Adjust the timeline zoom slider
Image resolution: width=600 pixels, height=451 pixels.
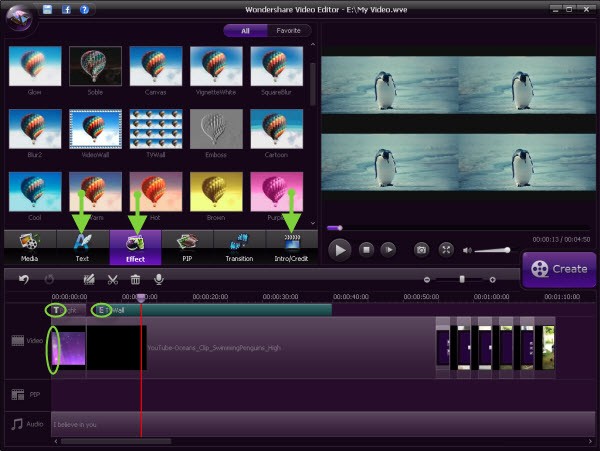[x=462, y=279]
